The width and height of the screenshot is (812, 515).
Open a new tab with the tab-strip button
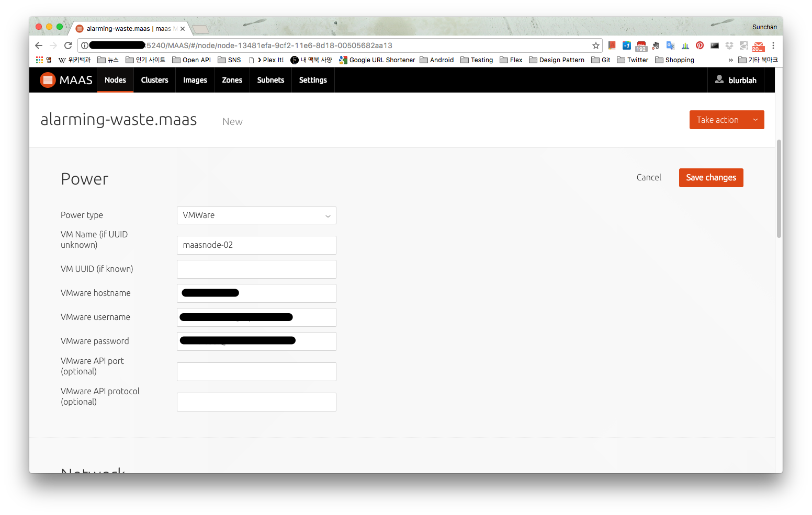click(x=200, y=29)
